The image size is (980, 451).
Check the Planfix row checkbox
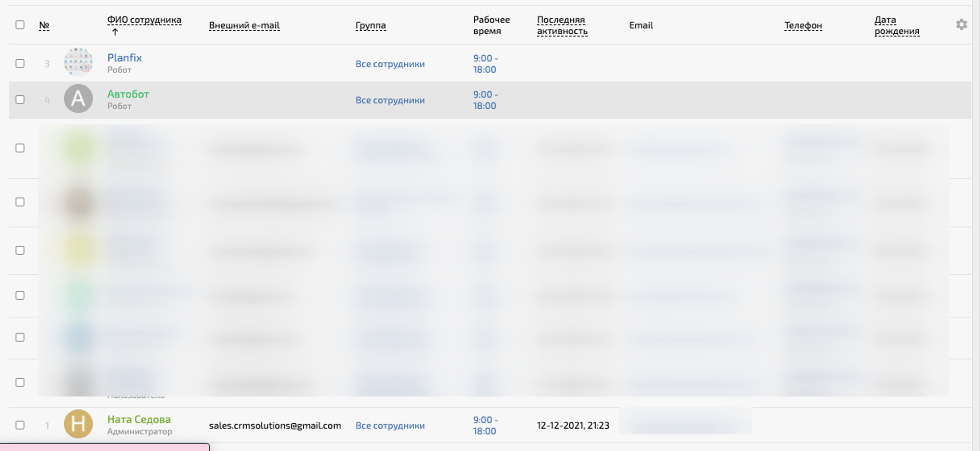tap(20, 64)
